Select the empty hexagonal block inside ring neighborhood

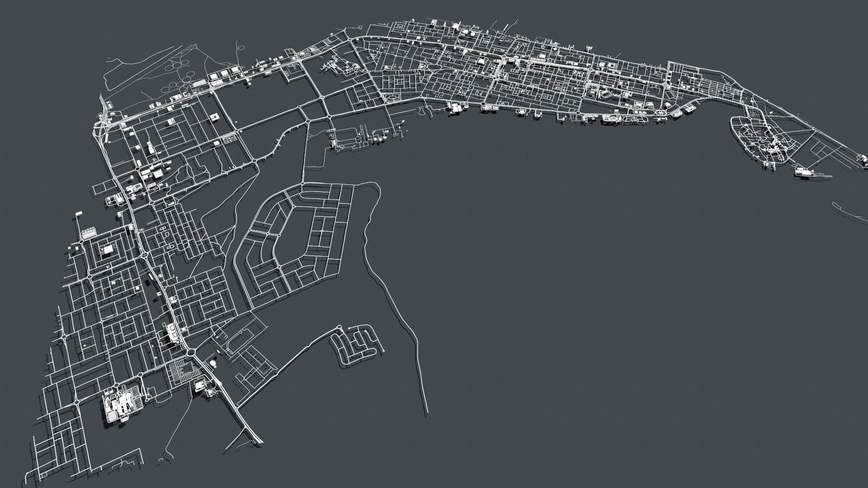293,236
